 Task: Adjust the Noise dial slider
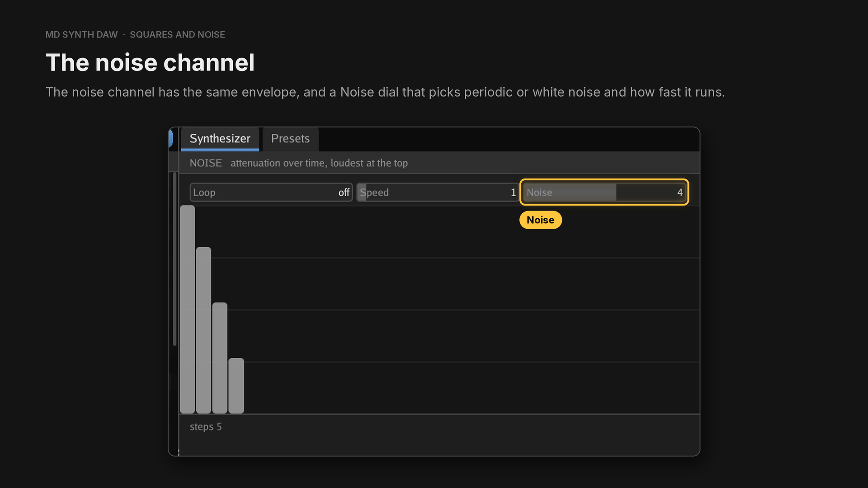(604, 192)
